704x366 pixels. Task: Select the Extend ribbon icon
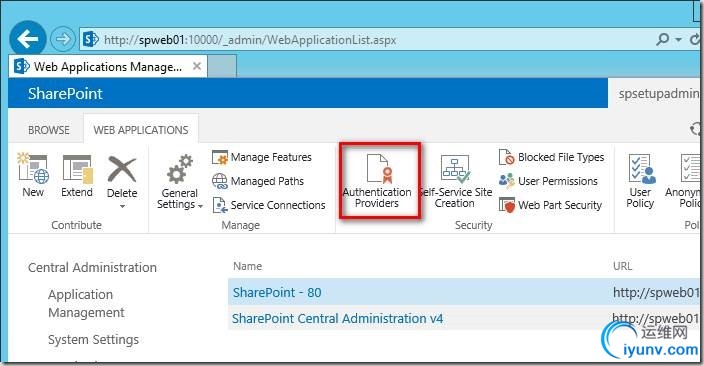pos(77,175)
